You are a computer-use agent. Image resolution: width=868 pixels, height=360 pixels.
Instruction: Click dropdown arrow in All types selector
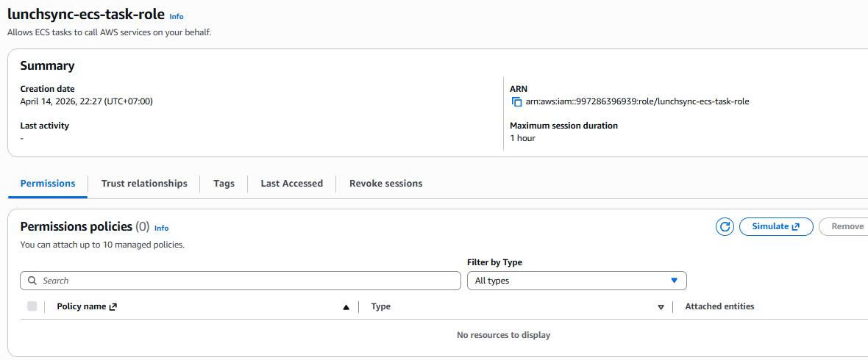pyautogui.click(x=674, y=281)
